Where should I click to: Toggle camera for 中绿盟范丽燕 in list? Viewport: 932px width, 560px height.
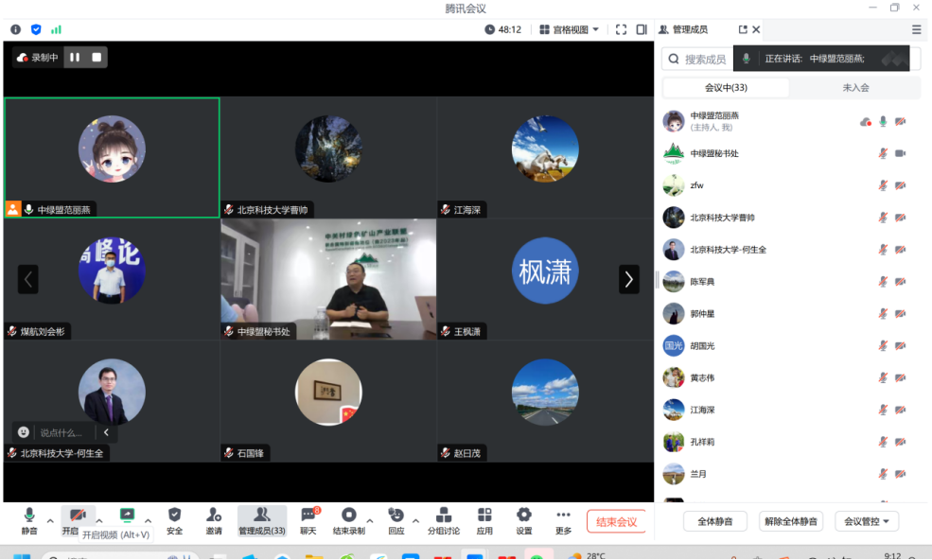[x=901, y=121]
